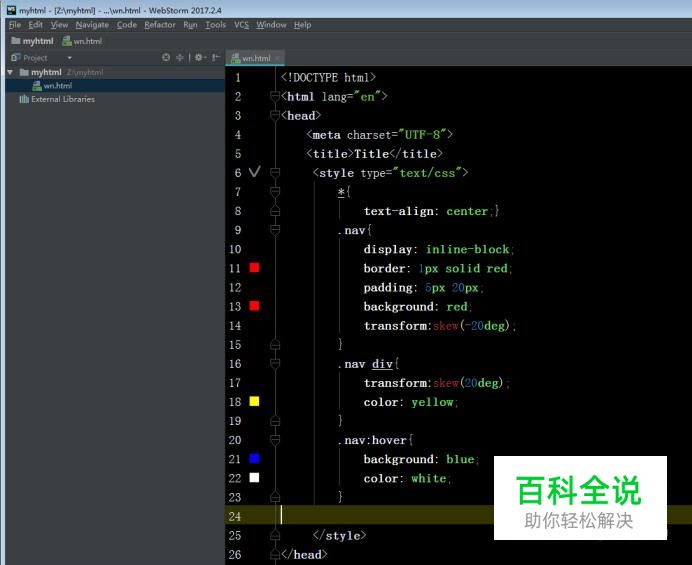Click line number 10 in gutter
This screenshot has height=565, width=692.
[x=235, y=249]
